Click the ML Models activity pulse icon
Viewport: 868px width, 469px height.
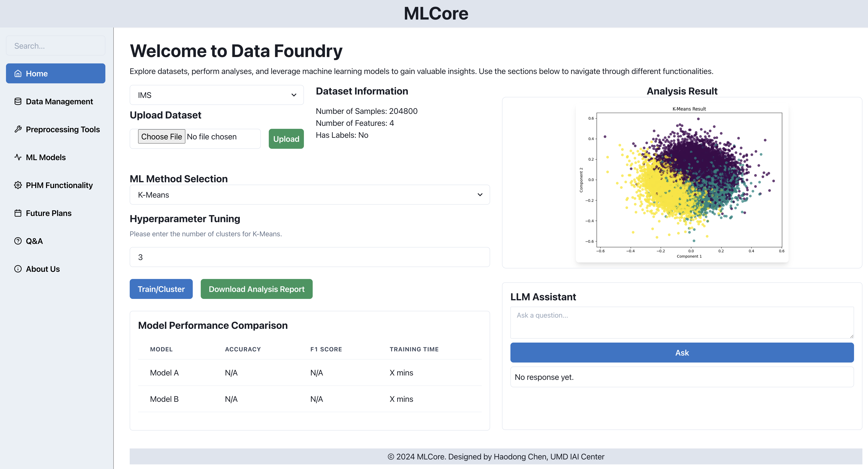coord(18,157)
